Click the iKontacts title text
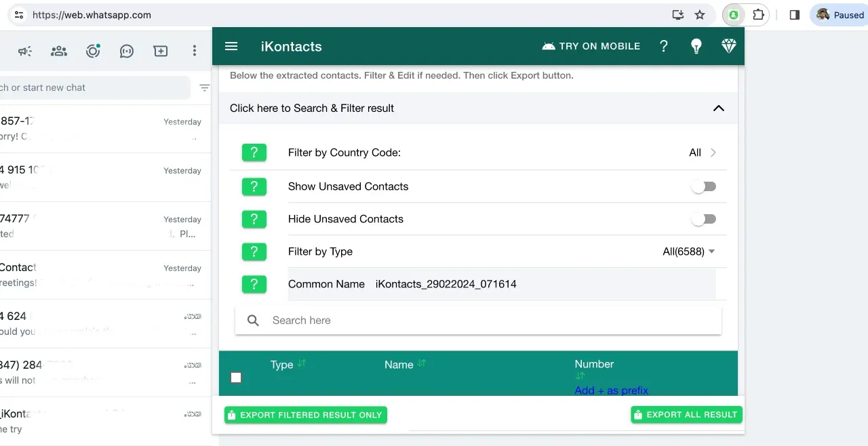This screenshot has height=446, width=868. [x=292, y=47]
